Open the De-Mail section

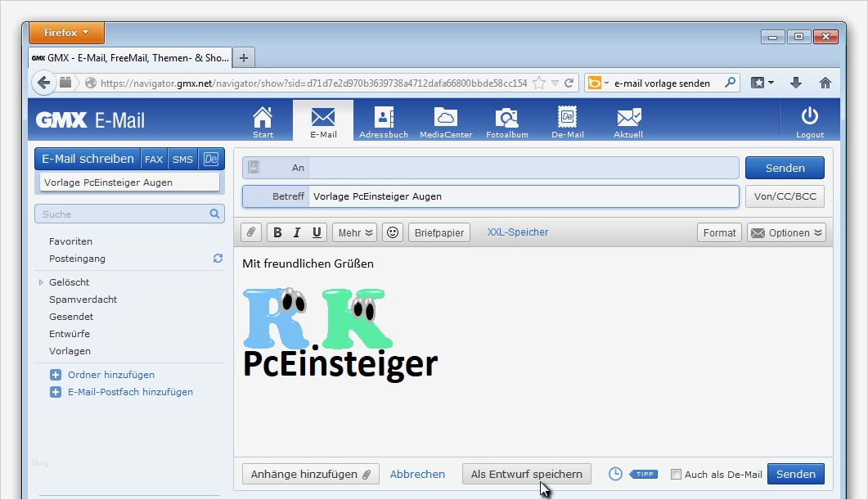click(x=567, y=119)
